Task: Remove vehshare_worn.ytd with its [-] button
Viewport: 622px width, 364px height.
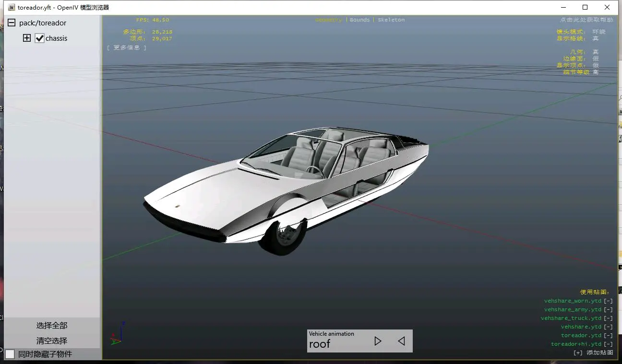Action: click(x=608, y=301)
